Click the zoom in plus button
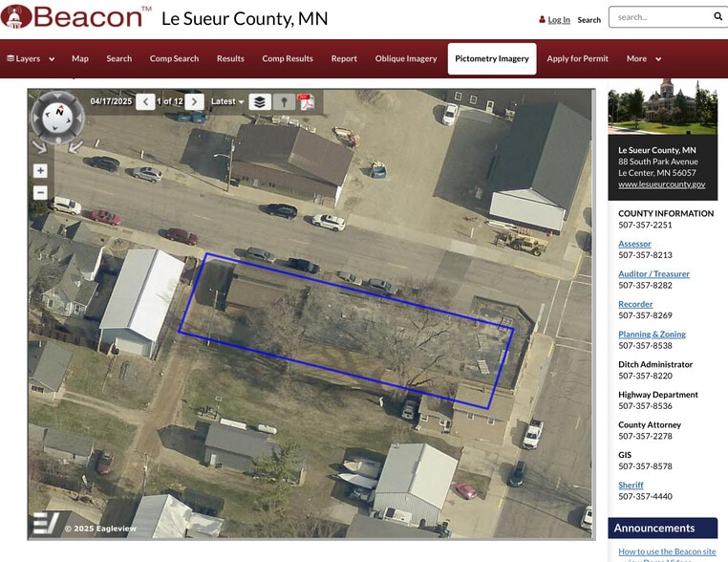Image resolution: width=728 pixels, height=562 pixels. pyautogui.click(x=40, y=171)
